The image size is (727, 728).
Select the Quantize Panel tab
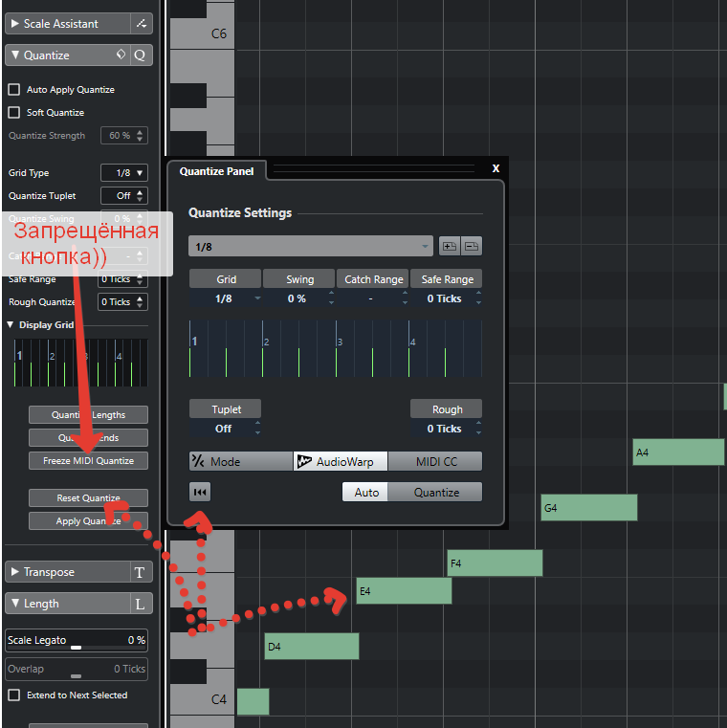coord(216,171)
